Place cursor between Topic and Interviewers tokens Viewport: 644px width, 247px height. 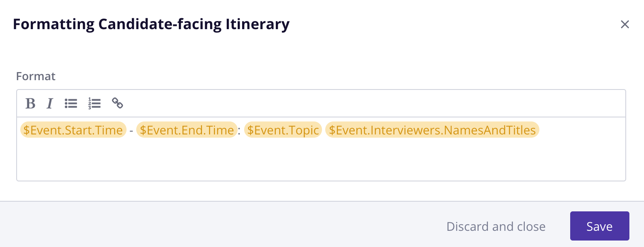(324, 130)
